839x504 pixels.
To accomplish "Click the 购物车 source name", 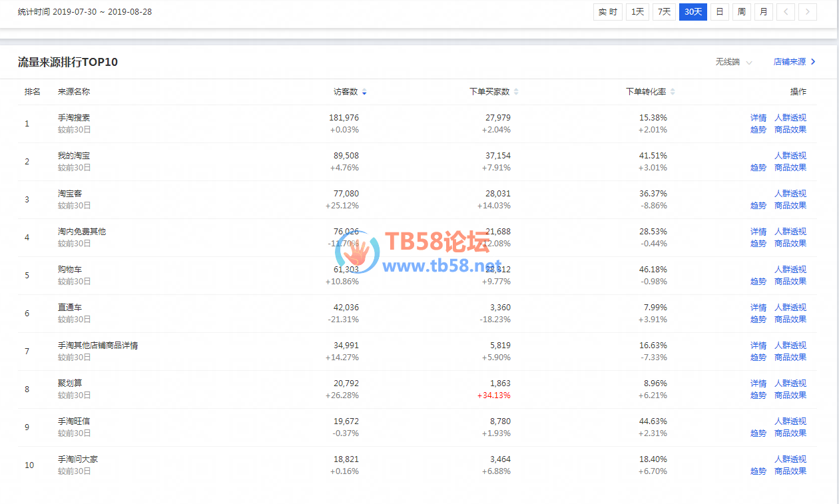I will tap(70, 270).
